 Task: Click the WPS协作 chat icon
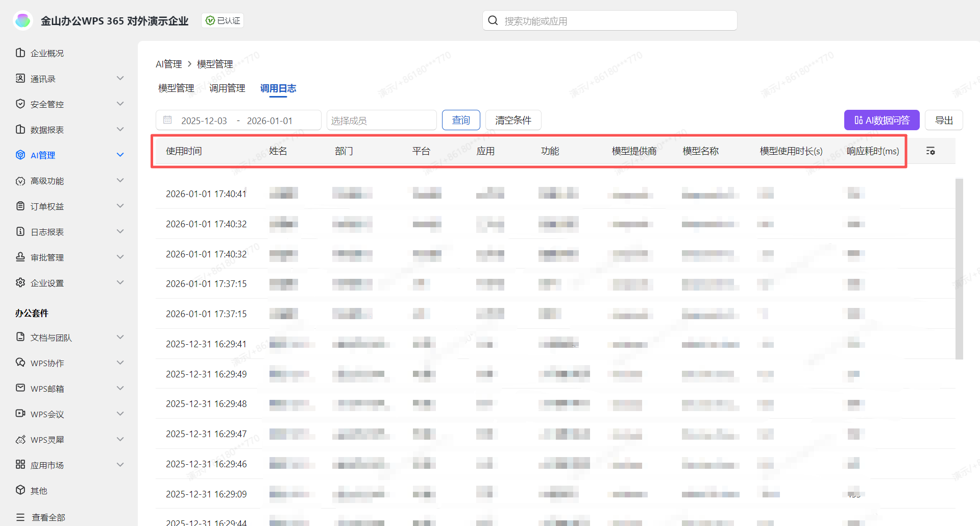[x=20, y=363]
